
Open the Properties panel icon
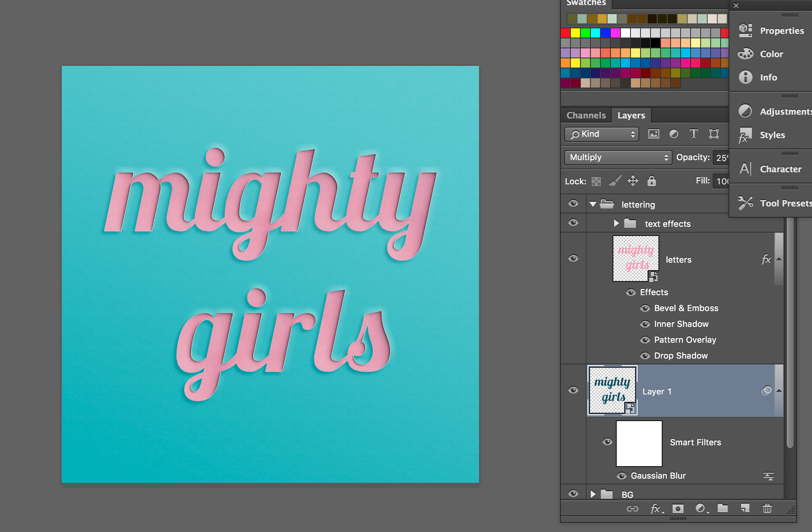pos(745,30)
